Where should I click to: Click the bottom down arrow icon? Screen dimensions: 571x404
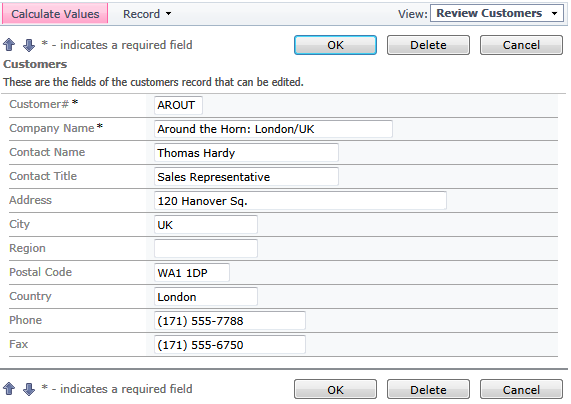point(29,389)
